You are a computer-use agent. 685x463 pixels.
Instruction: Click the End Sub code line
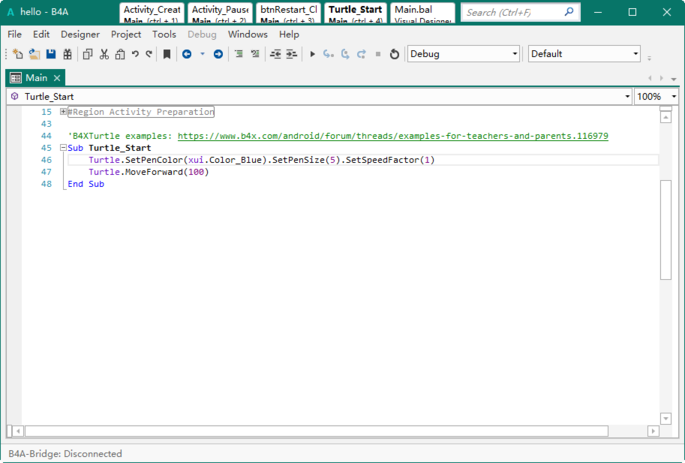86,184
